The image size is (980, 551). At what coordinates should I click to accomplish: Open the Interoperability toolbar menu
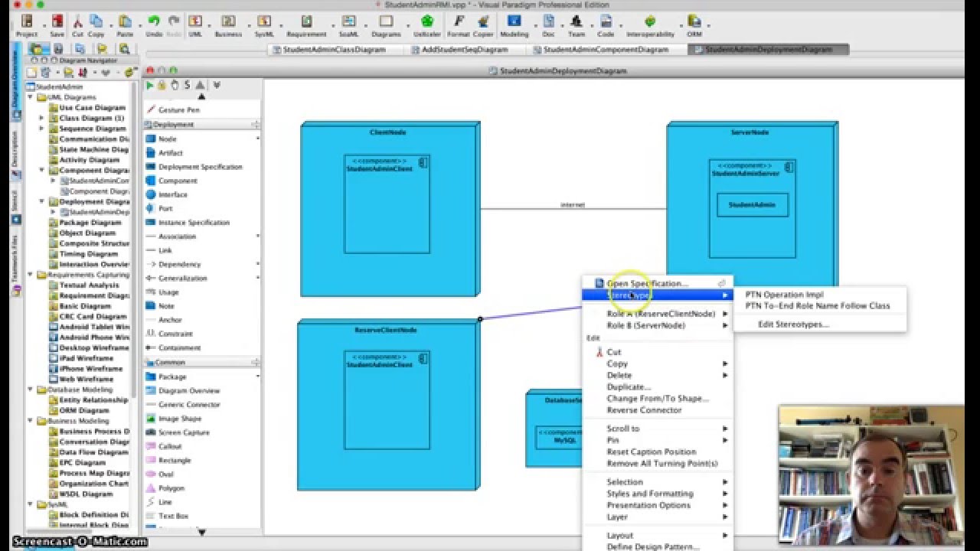pos(650,25)
